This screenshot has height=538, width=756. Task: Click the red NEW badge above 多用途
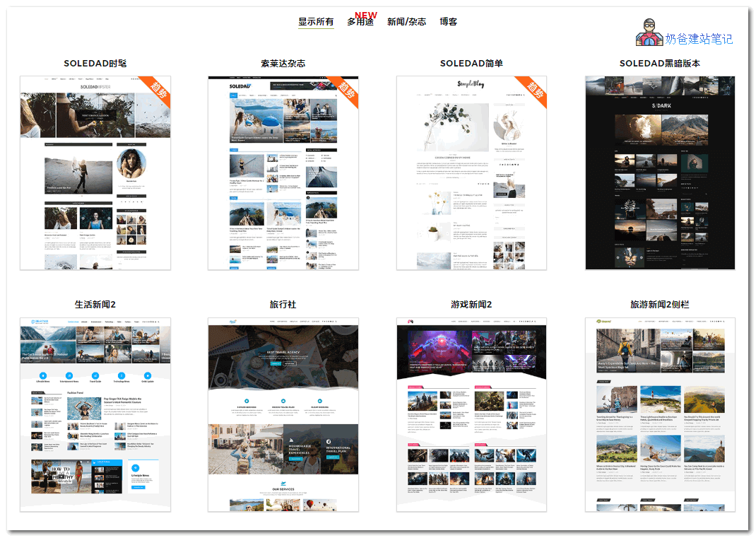[366, 15]
